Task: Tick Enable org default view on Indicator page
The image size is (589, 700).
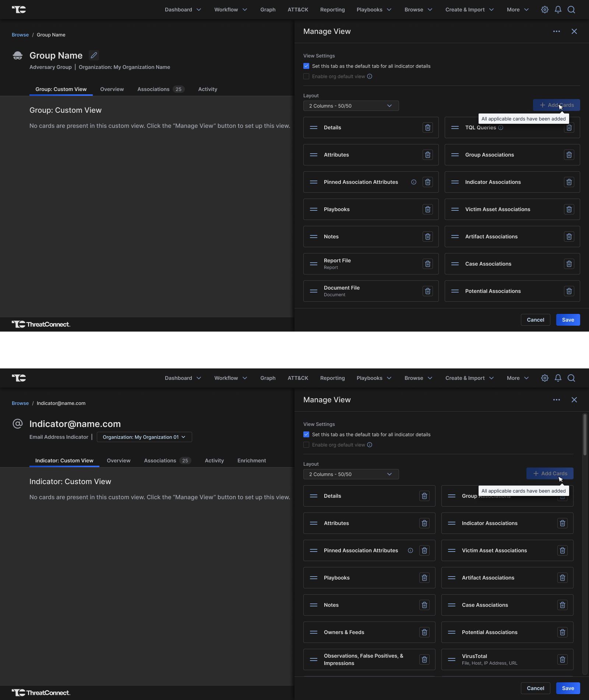Action: pyautogui.click(x=306, y=445)
